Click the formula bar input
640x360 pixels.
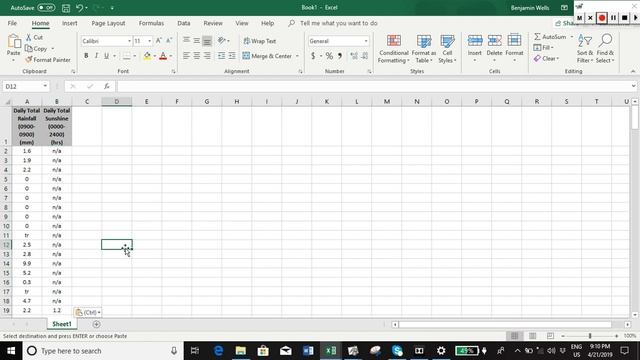pos(373,86)
